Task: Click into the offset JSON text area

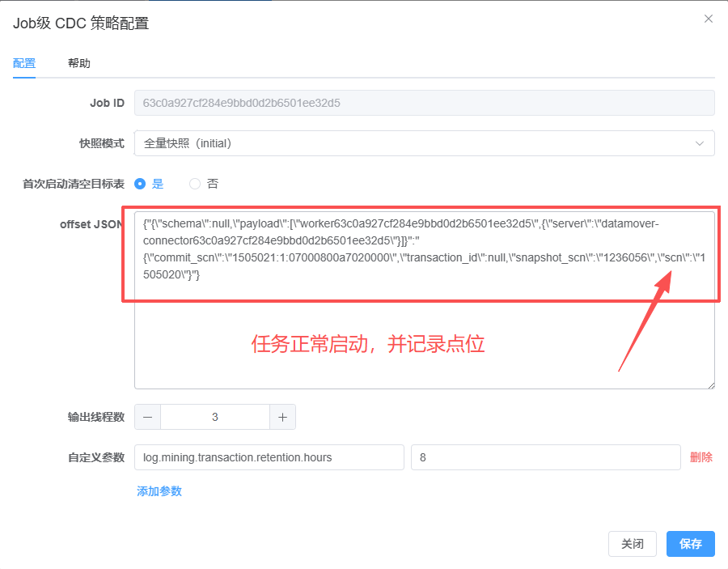Action: pyautogui.click(x=425, y=300)
